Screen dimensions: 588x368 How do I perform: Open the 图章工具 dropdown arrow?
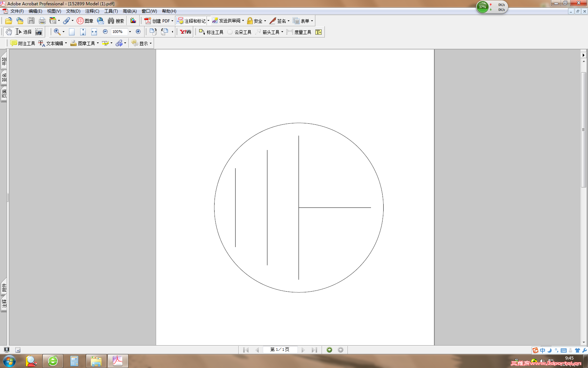[98, 43]
